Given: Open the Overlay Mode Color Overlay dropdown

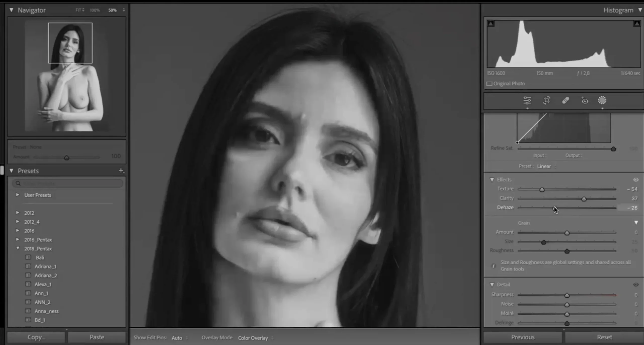Looking at the screenshot, I should (253, 338).
